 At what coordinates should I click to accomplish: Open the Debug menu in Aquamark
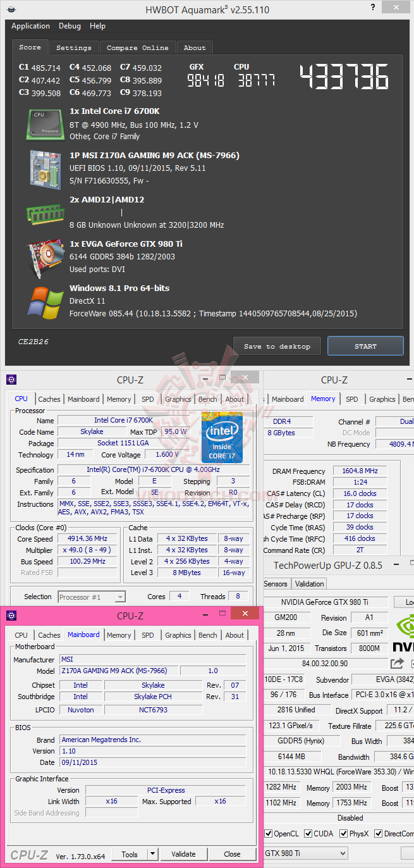[70, 26]
